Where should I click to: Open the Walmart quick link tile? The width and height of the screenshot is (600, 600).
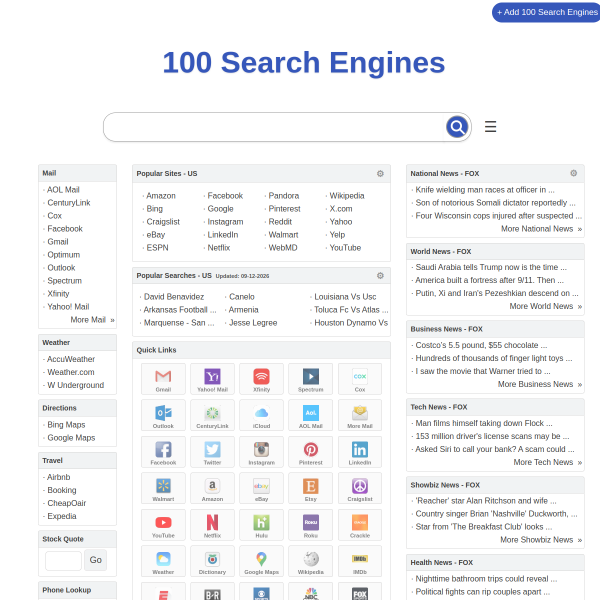coord(163,488)
